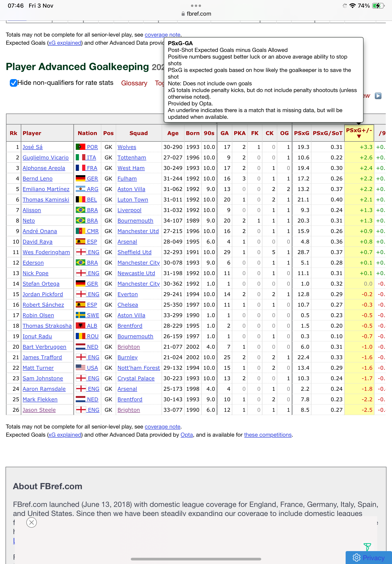Screen dimensions: 392x564
Task: Tap the green Freestar ad logo icon
Action: point(367,547)
